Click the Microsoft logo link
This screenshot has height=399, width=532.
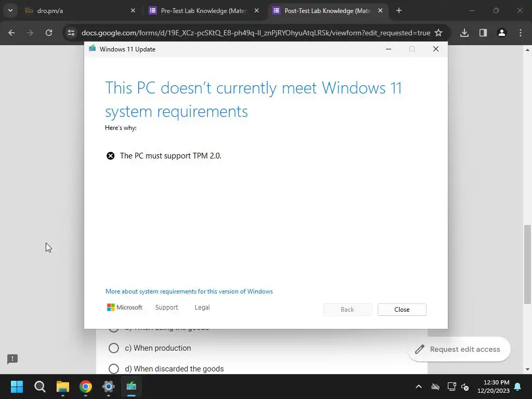point(125,308)
